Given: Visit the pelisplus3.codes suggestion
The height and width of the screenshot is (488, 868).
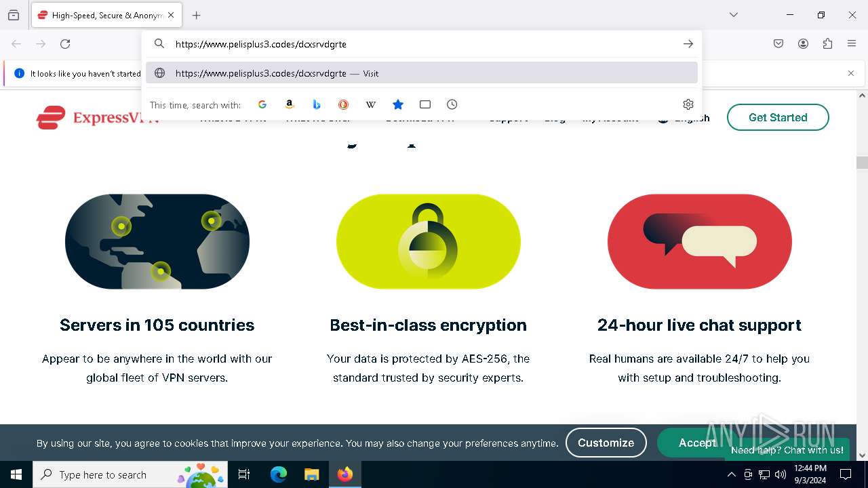Looking at the screenshot, I should [422, 73].
